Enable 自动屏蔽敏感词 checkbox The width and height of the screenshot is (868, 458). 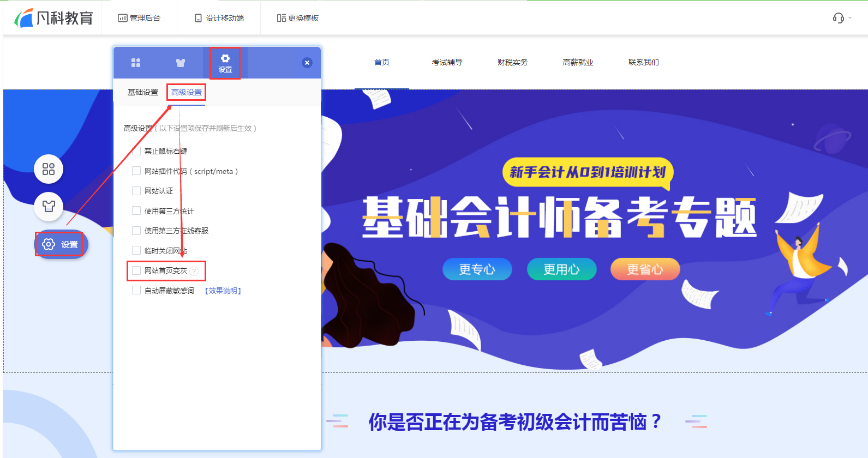pyautogui.click(x=136, y=290)
